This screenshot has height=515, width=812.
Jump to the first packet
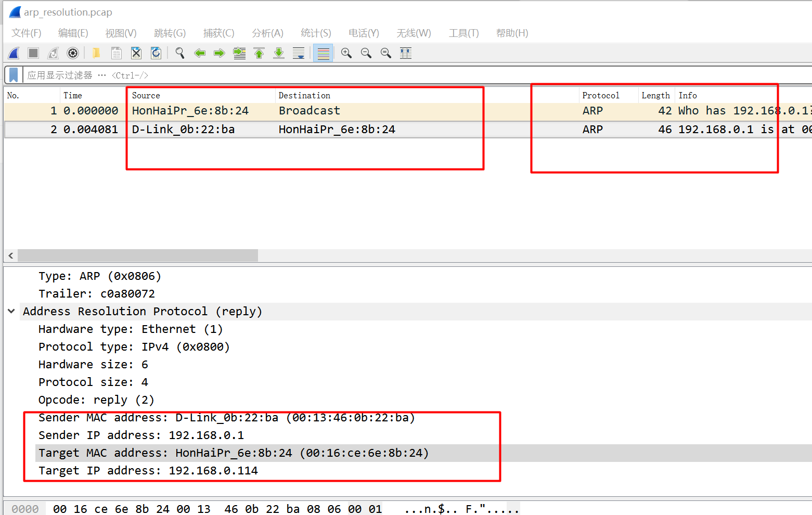coord(259,53)
